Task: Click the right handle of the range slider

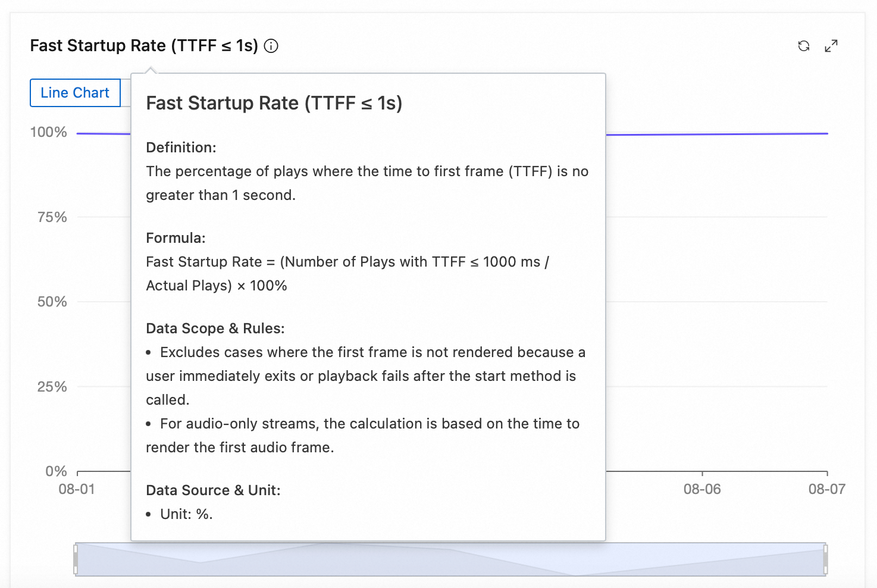Action: pos(826,559)
